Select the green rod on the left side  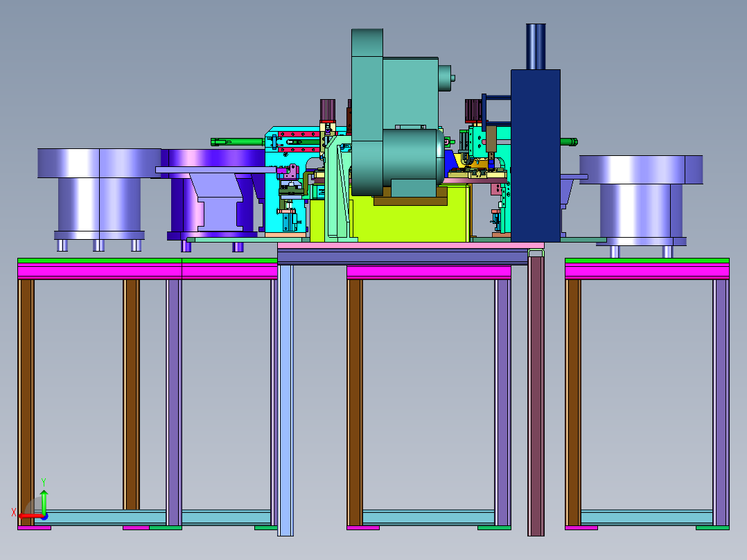click(237, 141)
